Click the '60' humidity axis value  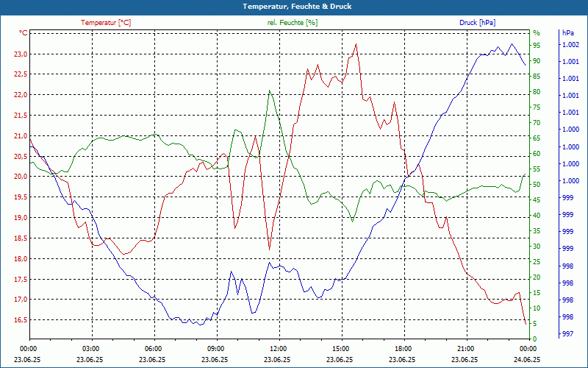[537, 154]
